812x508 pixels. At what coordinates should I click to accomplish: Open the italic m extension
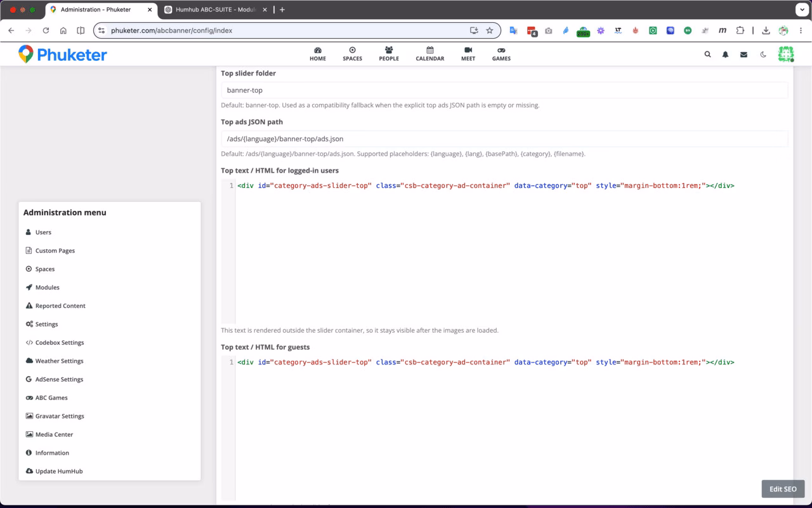[x=723, y=30]
